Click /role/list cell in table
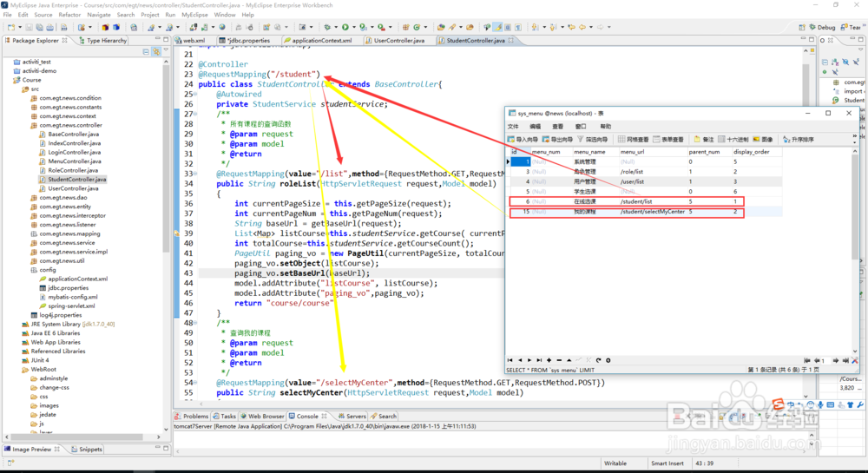 (653, 172)
